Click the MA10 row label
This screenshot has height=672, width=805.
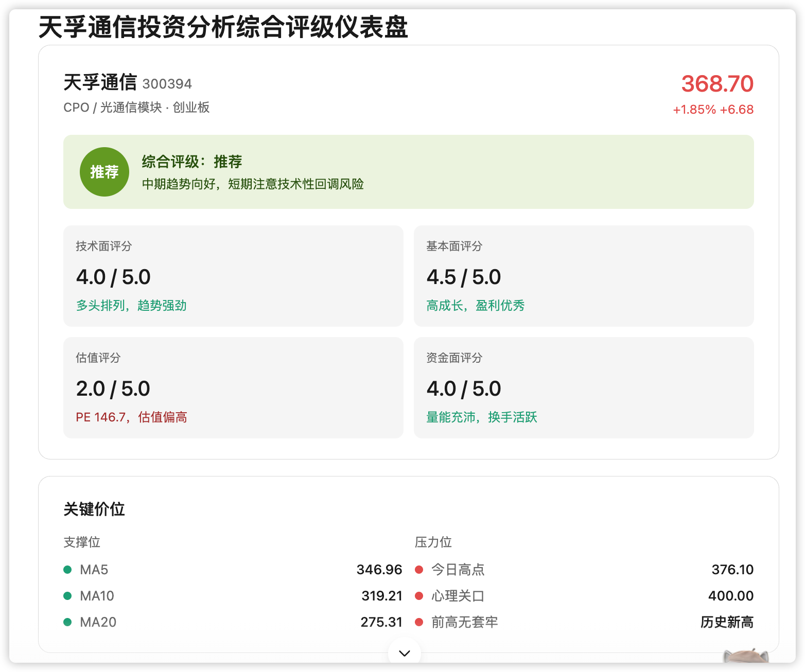tap(97, 596)
